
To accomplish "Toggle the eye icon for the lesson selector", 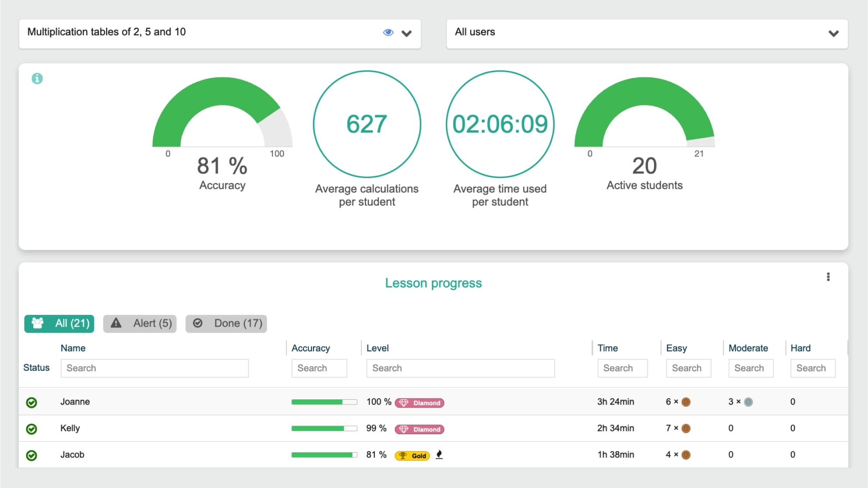I will 388,33.
